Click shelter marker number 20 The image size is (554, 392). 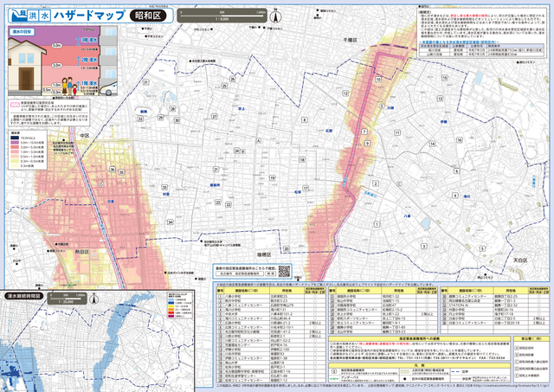tap(287, 249)
